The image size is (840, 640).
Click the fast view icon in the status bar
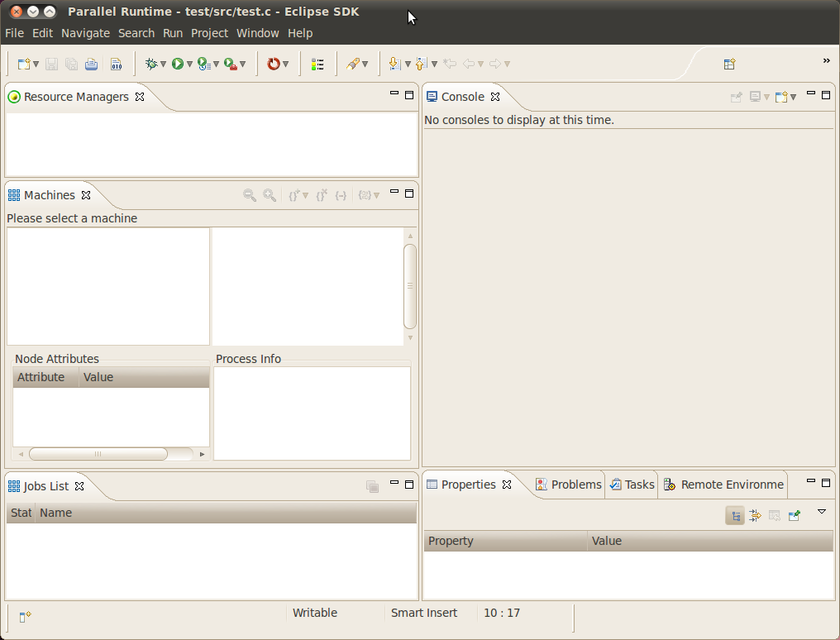point(25,617)
